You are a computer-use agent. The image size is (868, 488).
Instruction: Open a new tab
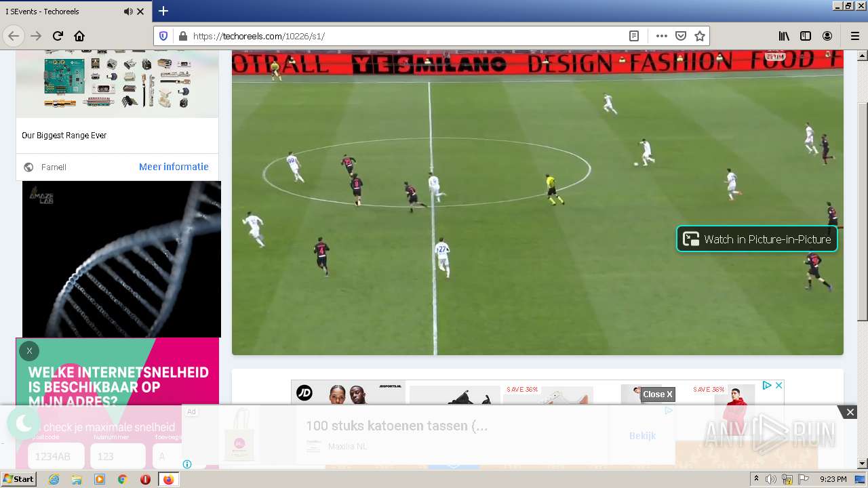click(163, 11)
